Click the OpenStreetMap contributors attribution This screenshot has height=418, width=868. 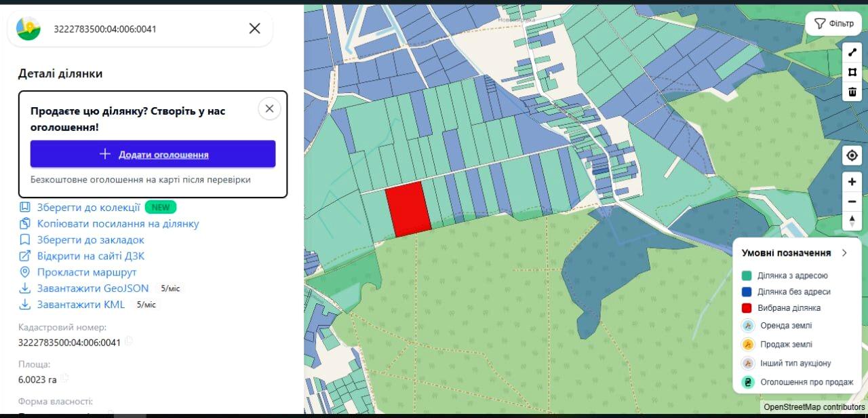814,407
